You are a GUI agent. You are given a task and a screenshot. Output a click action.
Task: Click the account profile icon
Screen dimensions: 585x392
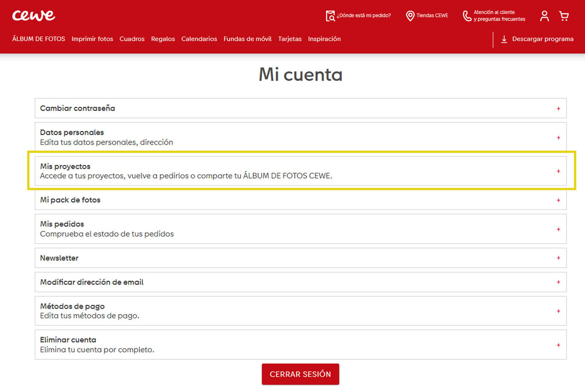tap(544, 15)
